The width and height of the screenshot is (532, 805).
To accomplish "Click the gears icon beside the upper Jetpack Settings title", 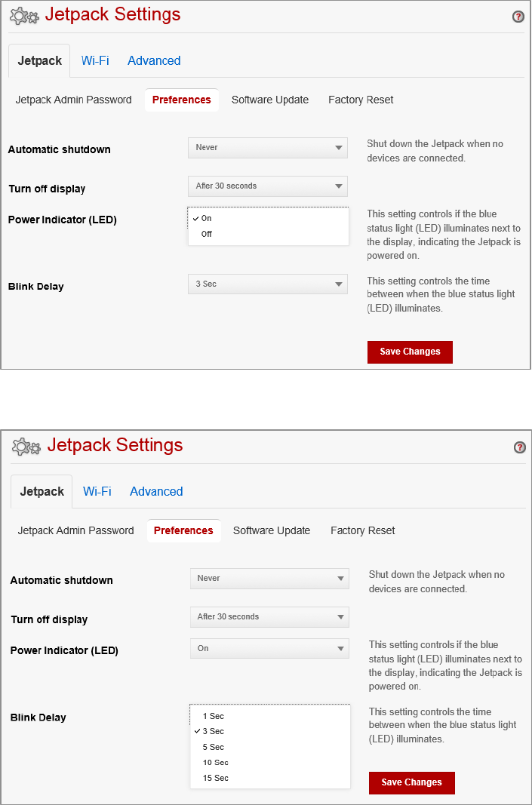I will [x=24, y=16].
